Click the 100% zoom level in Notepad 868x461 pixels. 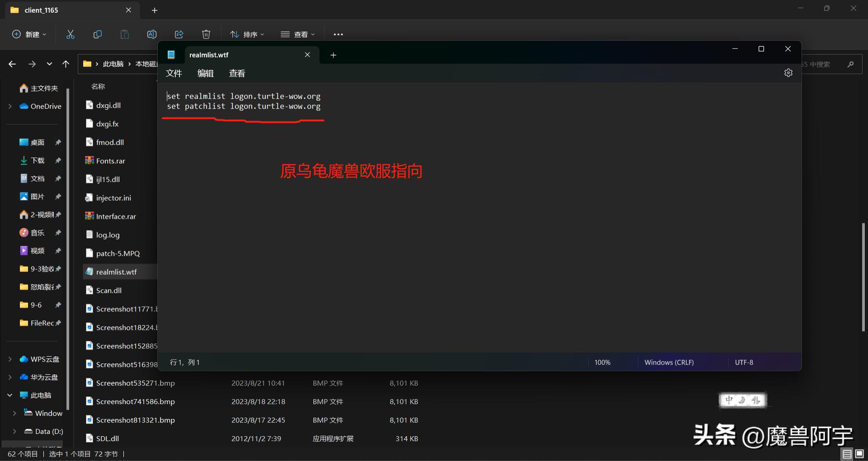coord(602,362)
